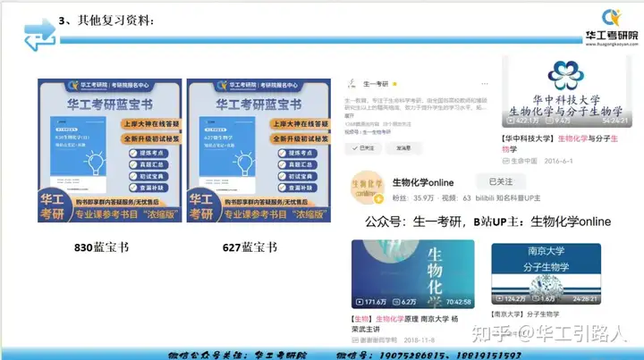Image resolution: width=644 pixels, height=360 pixels.
Task: Click 全新升级初试秘笈 banner on 627 book cover
Action: [301, 139]
